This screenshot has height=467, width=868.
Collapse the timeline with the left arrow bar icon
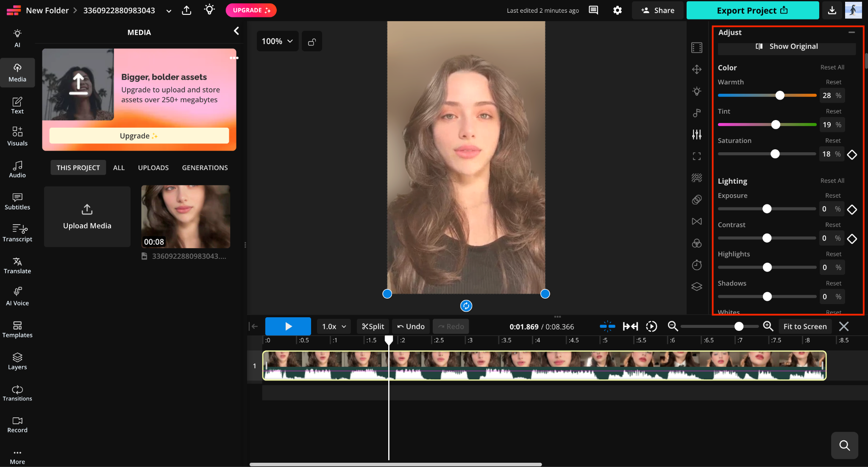(x=253, y=326)
